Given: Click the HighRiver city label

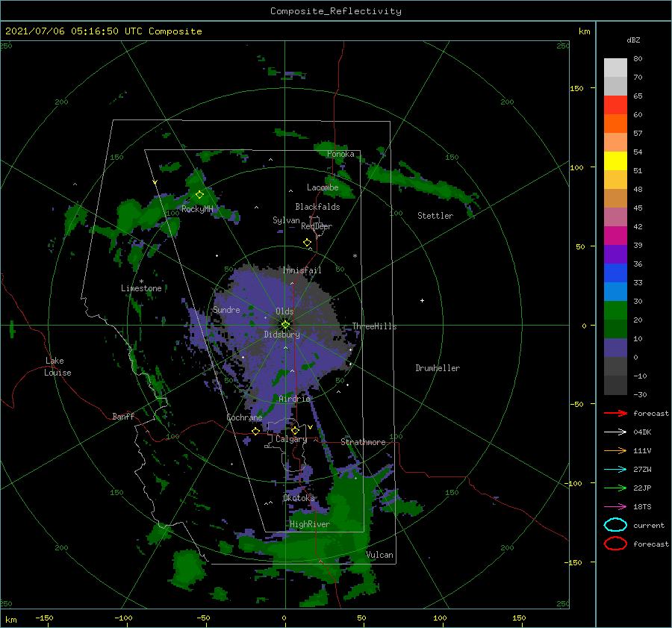Looking at the screenshot, I should 310,524.
